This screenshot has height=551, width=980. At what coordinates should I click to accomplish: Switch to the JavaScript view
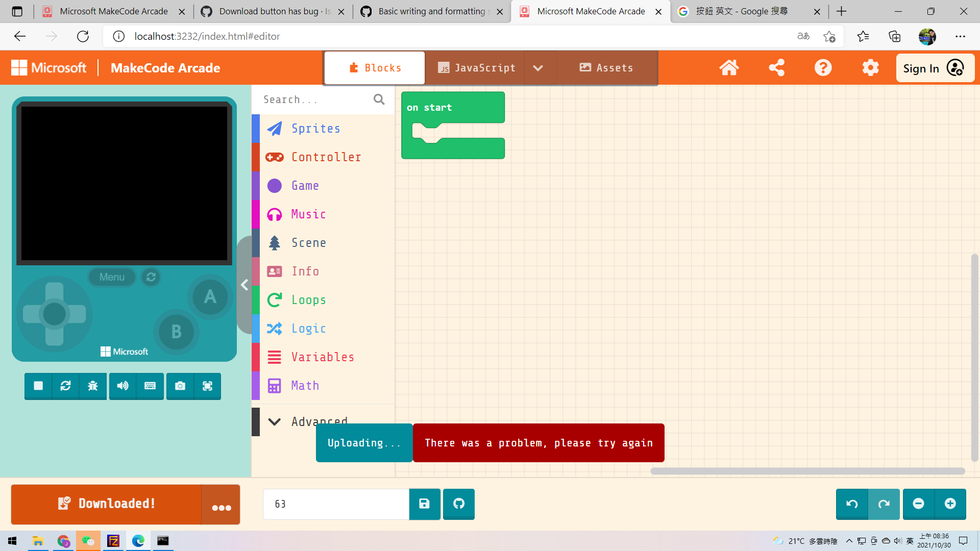click(477, 67)
